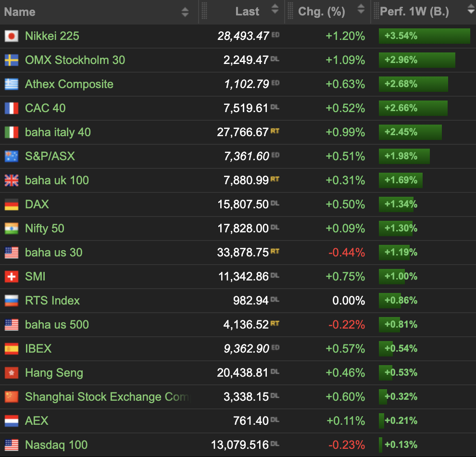The height and width of the screenshot is (457, 476).
Task: Sort the table by Name column arrows
Action: tap(185, 12)
